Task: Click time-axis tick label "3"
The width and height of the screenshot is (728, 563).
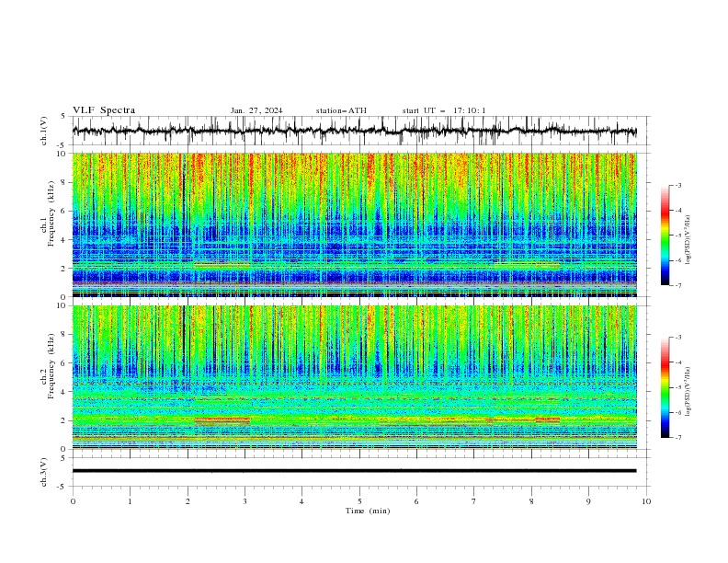Action: [245, 501]
